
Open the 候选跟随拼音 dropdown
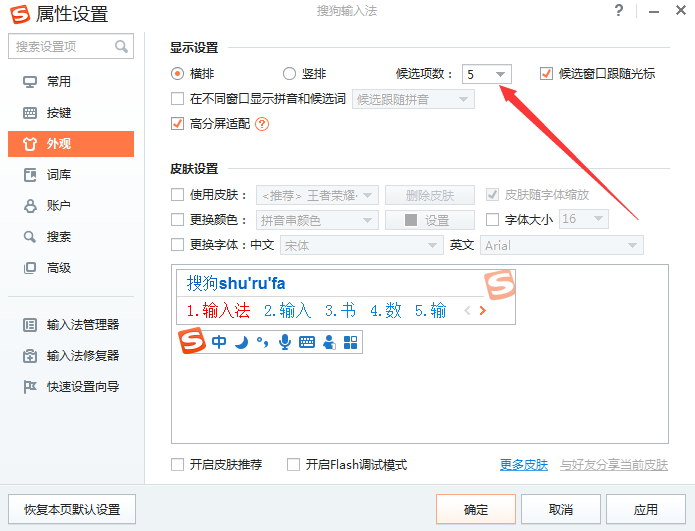point(413,99)
